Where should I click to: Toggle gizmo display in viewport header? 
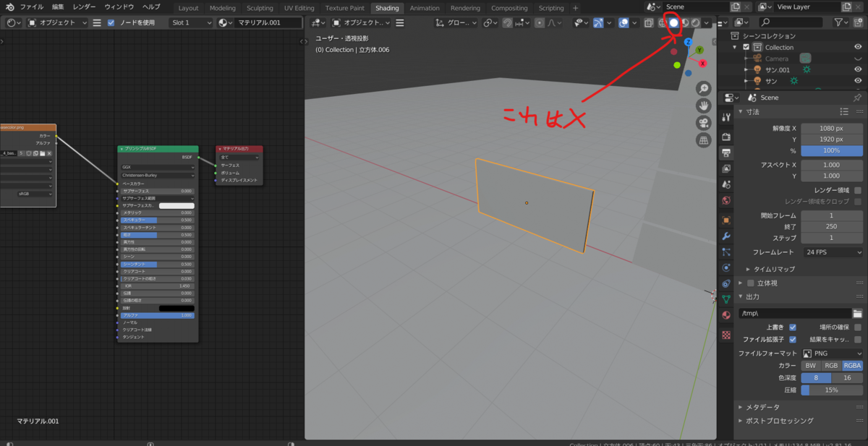[598, 22]
